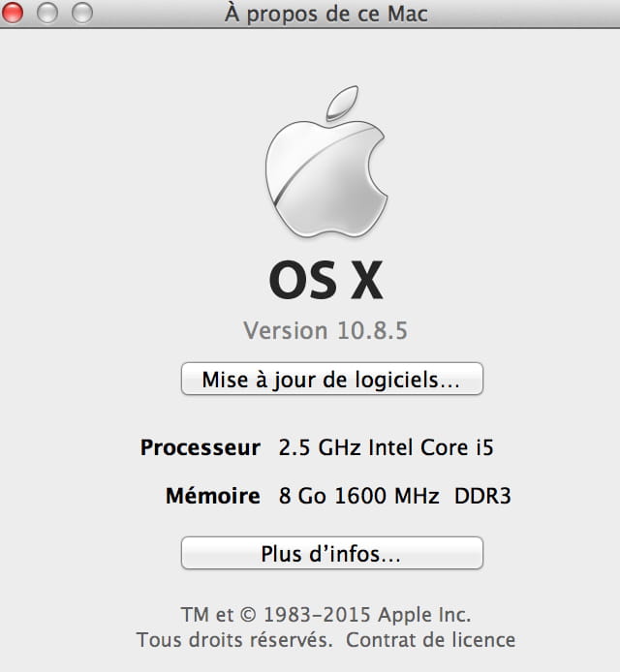Open the Contrat de licence link
Image resolution: width=620 pixels, height=672 pixels.
(431, 640)
